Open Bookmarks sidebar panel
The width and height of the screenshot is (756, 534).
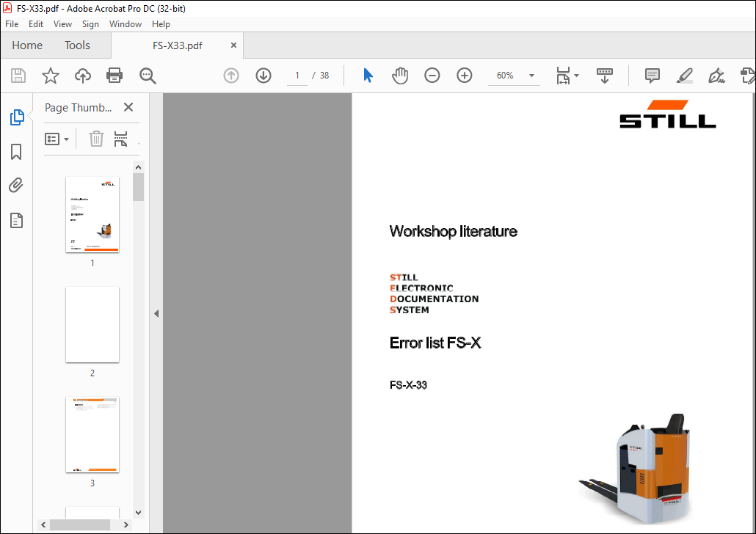point(16,152)
